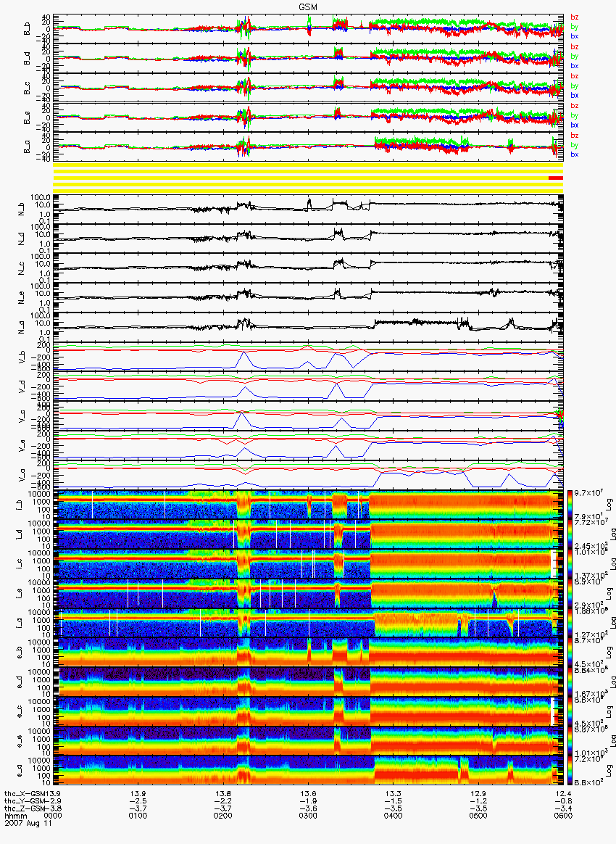Click the Y-GSM value -1.9
The width and height of the screenshot is (616, 844).
click(308, 801)
